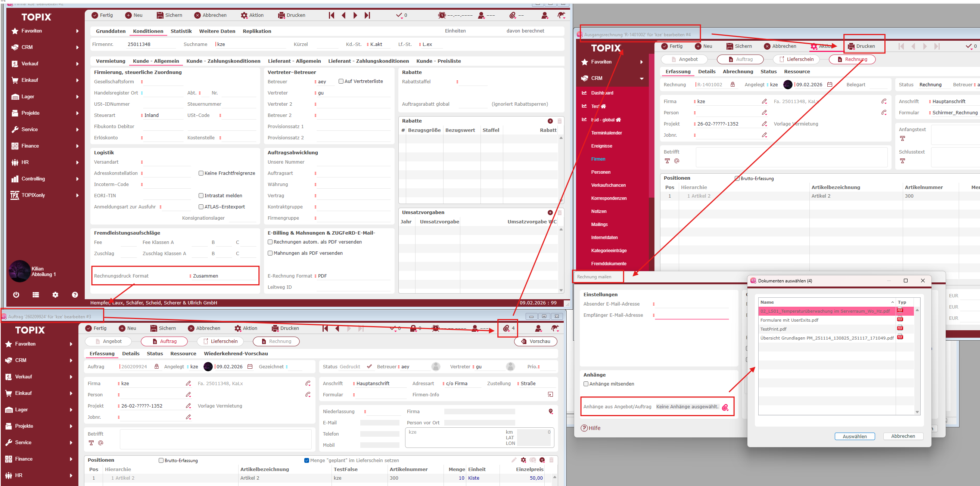Click the T icon below Anfangstext

902,139
